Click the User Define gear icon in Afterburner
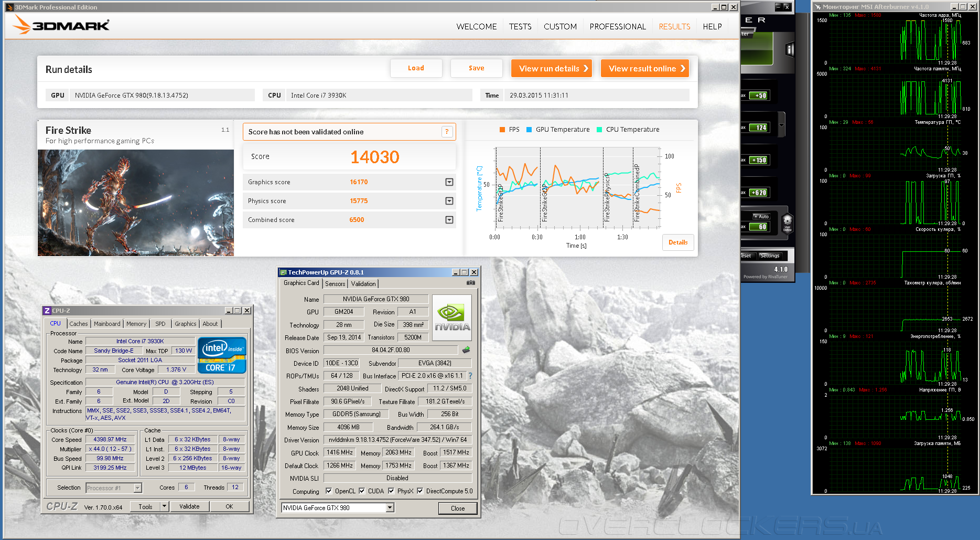 point(787,223)
